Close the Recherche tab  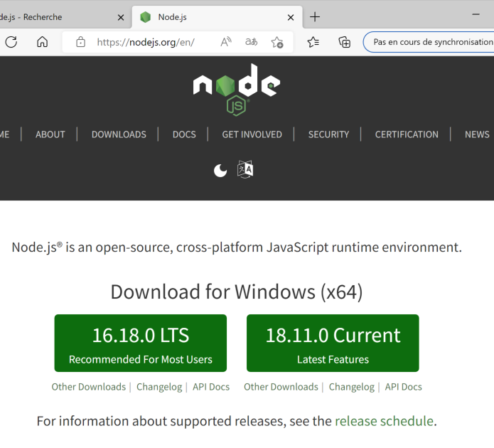coord(121,17)
